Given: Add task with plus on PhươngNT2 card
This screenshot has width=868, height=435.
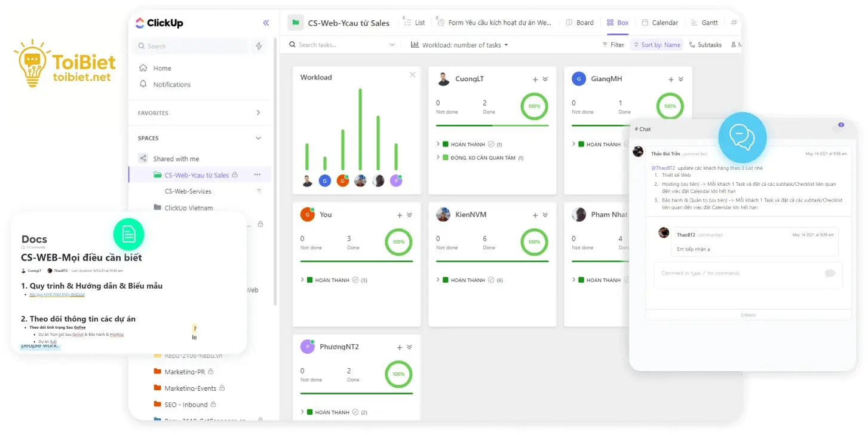Looking at the screenshot, I should (400, 347).
